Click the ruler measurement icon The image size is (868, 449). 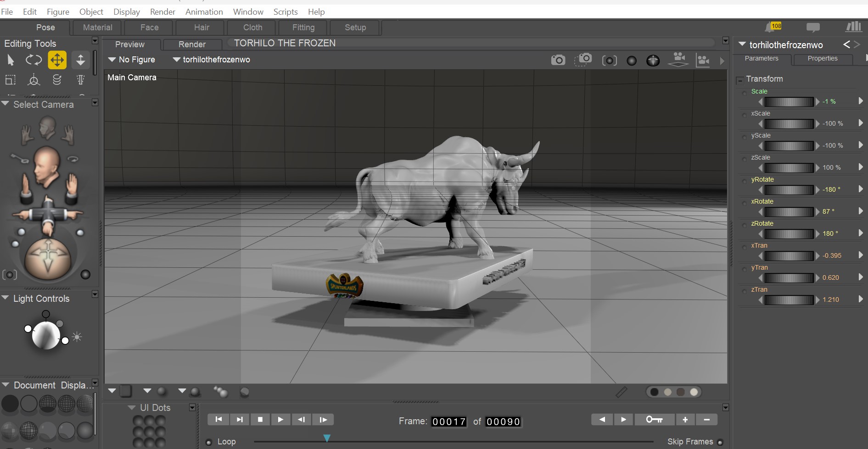coord(621,392)
